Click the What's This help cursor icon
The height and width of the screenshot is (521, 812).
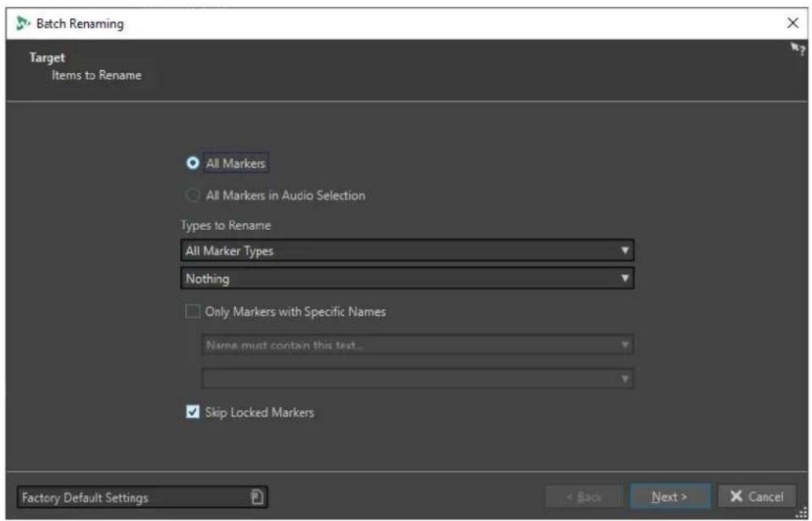coord(797,50)
